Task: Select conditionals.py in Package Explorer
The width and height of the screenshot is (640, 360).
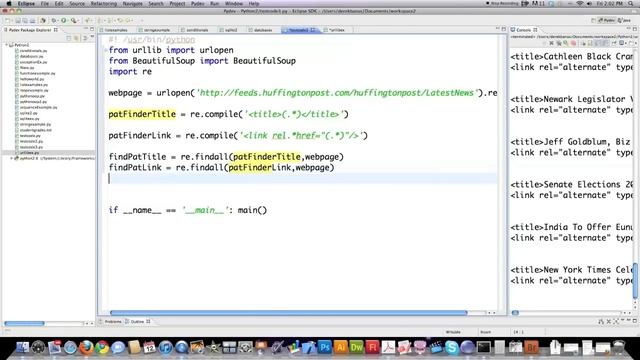Action: point(33,51)
